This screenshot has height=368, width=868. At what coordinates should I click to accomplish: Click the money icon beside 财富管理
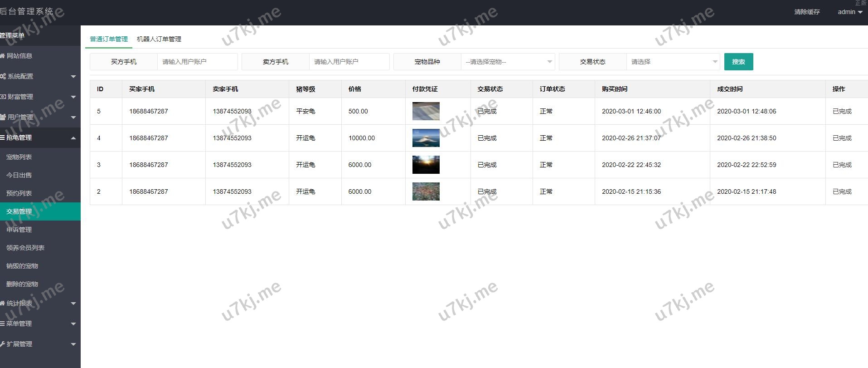pos(3,97)
